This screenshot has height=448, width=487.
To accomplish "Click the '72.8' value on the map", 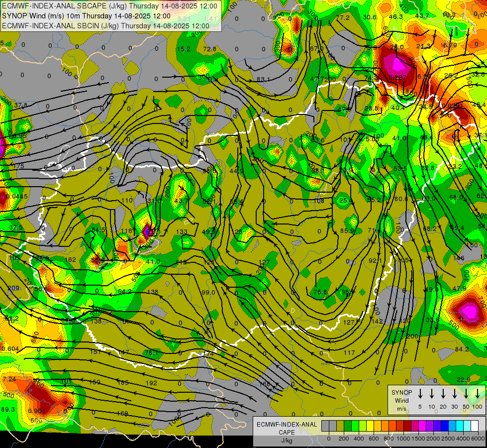I will click(x=209, y=49).
